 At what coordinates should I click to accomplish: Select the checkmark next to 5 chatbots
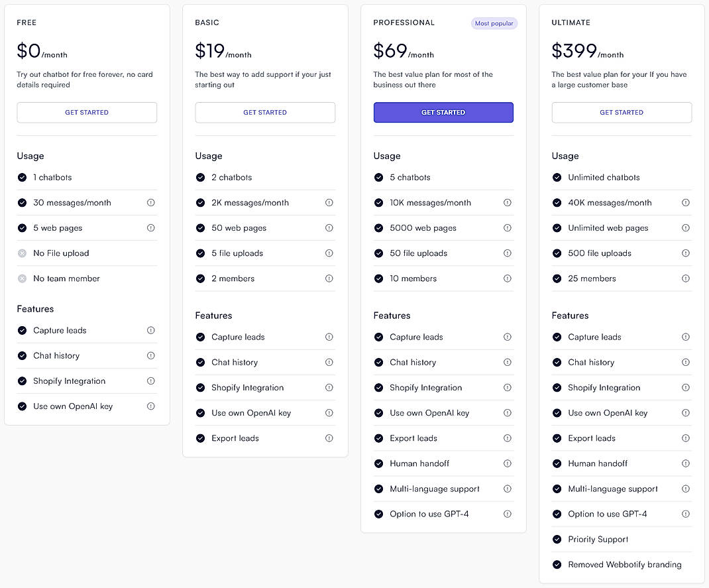pos(378,177)
